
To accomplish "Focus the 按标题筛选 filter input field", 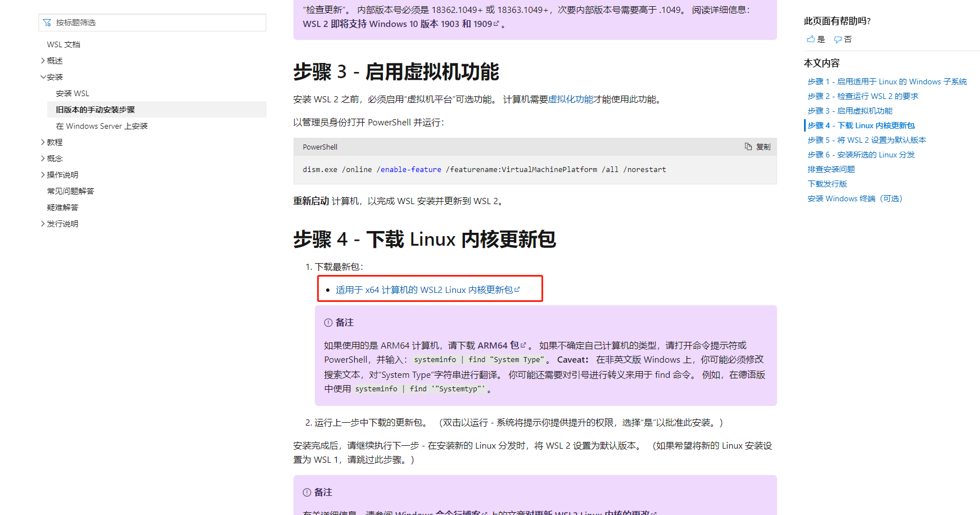I will pos(152,22).
